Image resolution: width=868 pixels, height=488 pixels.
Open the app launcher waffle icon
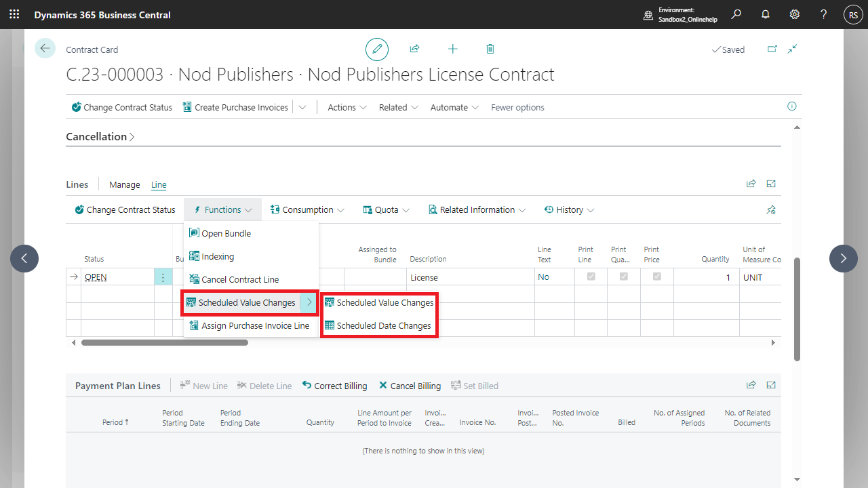point(14,14)
